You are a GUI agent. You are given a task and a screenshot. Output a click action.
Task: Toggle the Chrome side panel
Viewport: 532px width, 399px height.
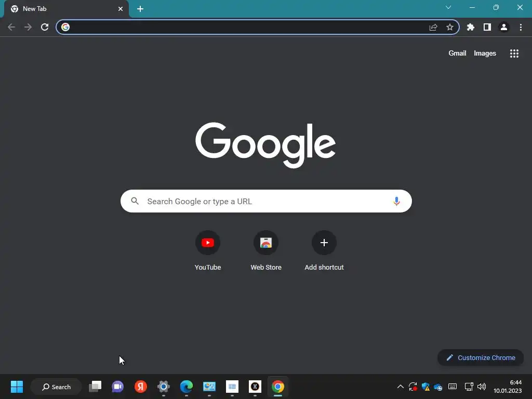(x=487, y=27)
